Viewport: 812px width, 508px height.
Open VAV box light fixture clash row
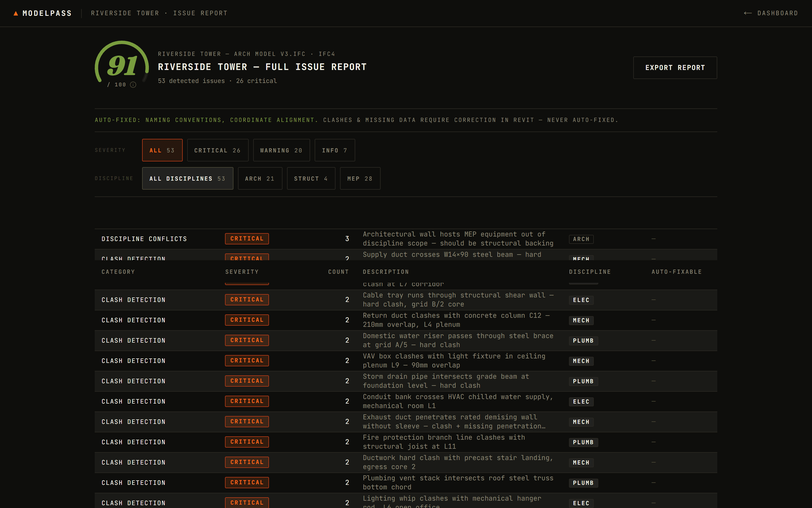click(x=406, y=361)
